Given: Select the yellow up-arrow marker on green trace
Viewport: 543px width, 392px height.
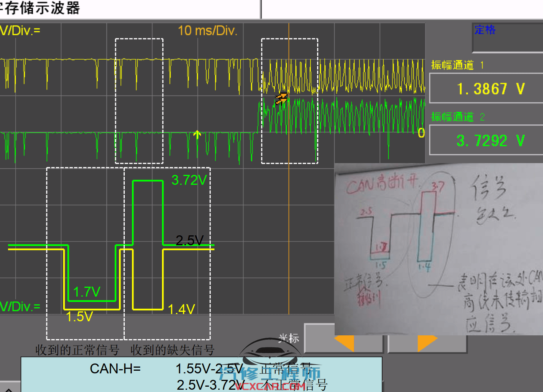Looking at the screenshot, I should pyautogui.click(x=197, y=134).
